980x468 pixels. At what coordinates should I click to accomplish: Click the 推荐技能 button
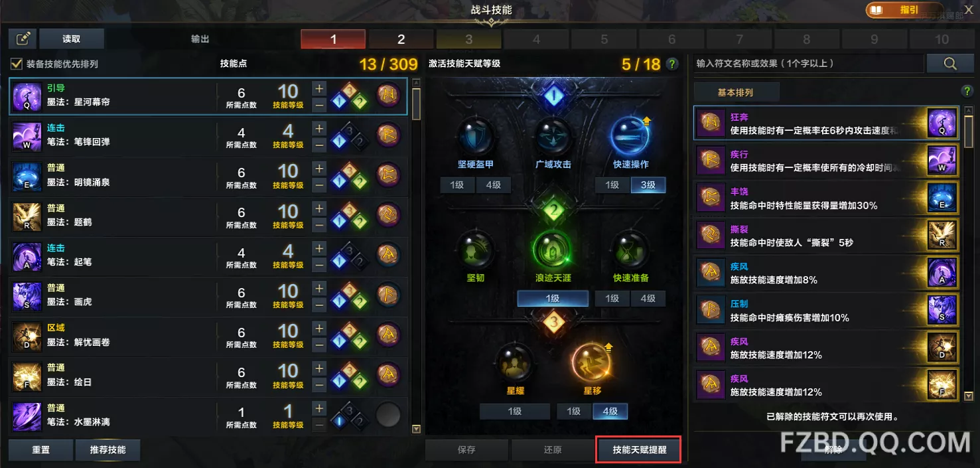click(x=107, y=449)
